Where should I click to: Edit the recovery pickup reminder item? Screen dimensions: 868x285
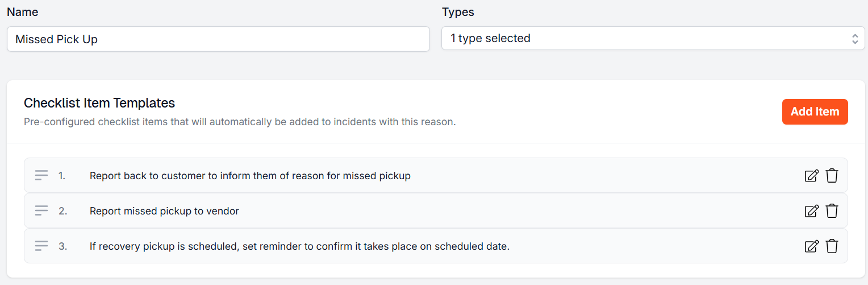pos(812,246)
